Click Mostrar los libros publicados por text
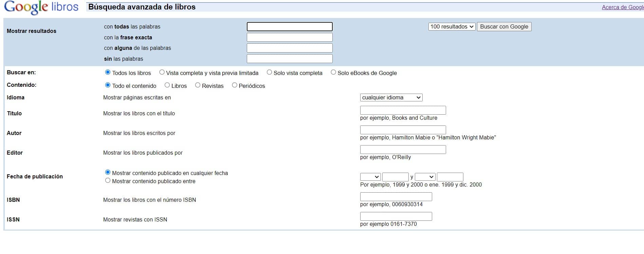 point(143,153)
